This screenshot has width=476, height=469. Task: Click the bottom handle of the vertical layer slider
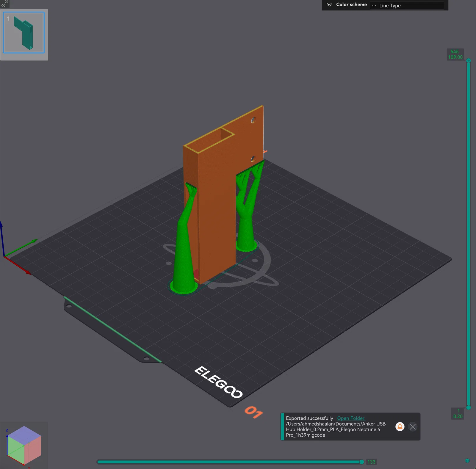pos(469,407)
